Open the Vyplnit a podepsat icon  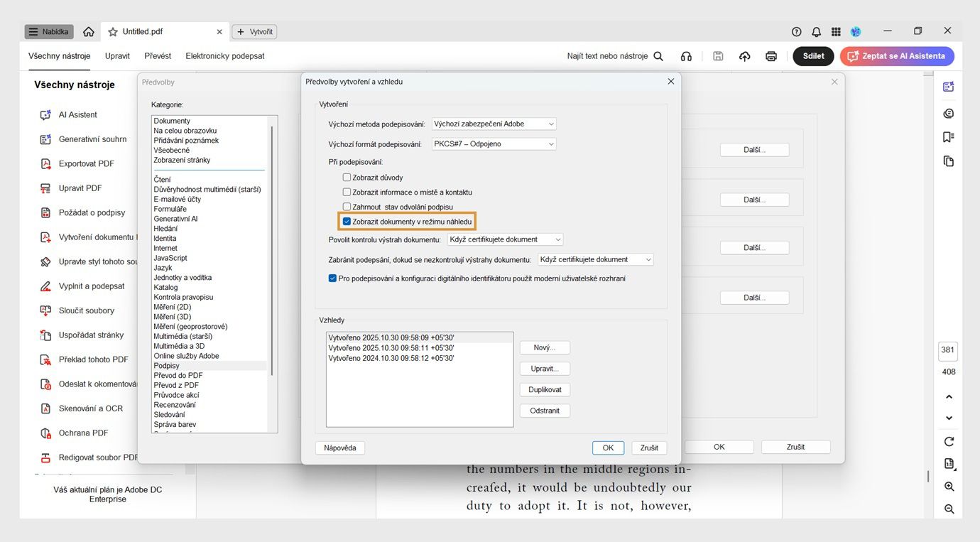pos(45,286)
